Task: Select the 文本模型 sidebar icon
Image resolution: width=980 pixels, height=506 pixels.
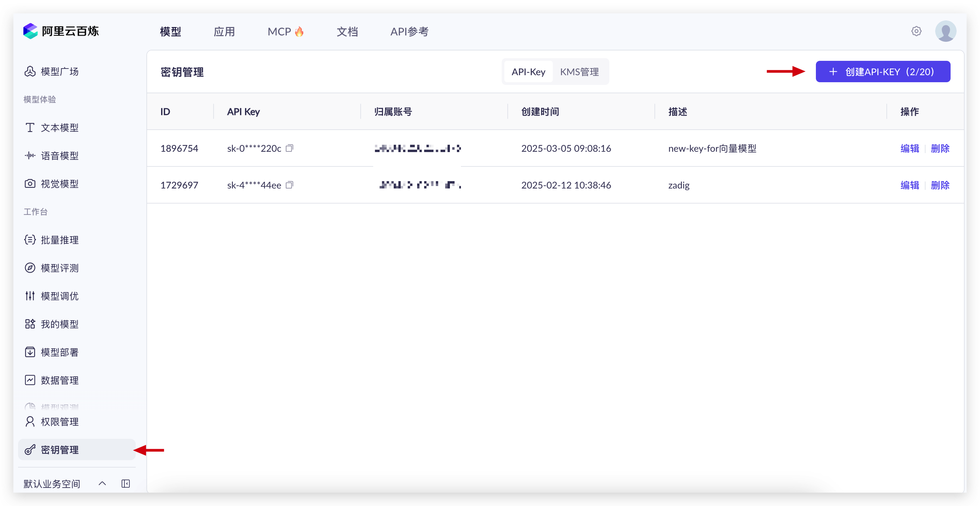Action: pos(30,127)
